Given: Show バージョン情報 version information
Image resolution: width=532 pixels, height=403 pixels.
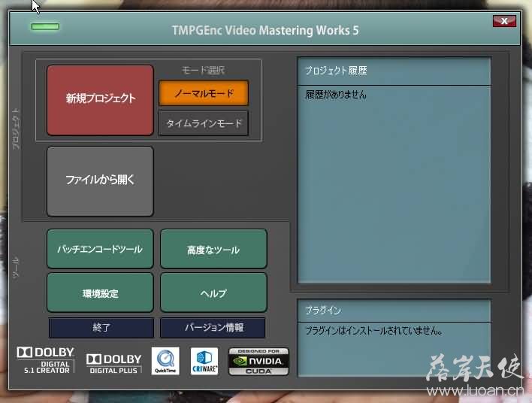Looking at the screenshot, I should (x=213, y=328).
